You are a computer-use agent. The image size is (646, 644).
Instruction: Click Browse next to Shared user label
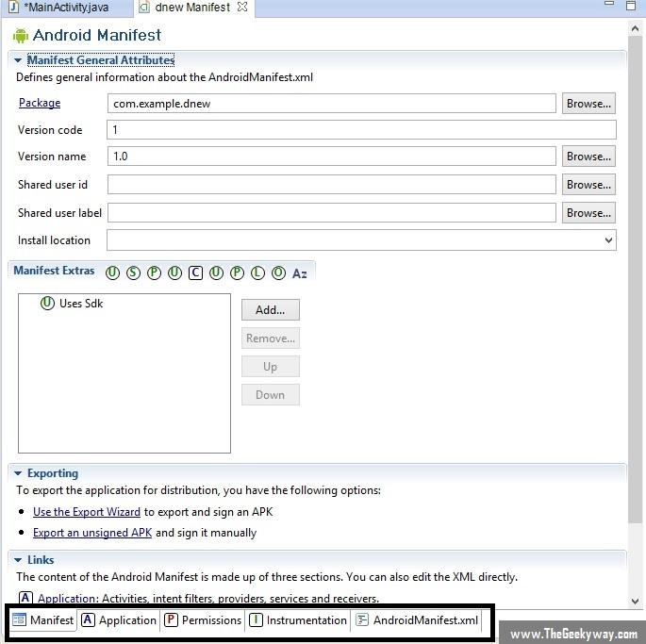[588, 213]
